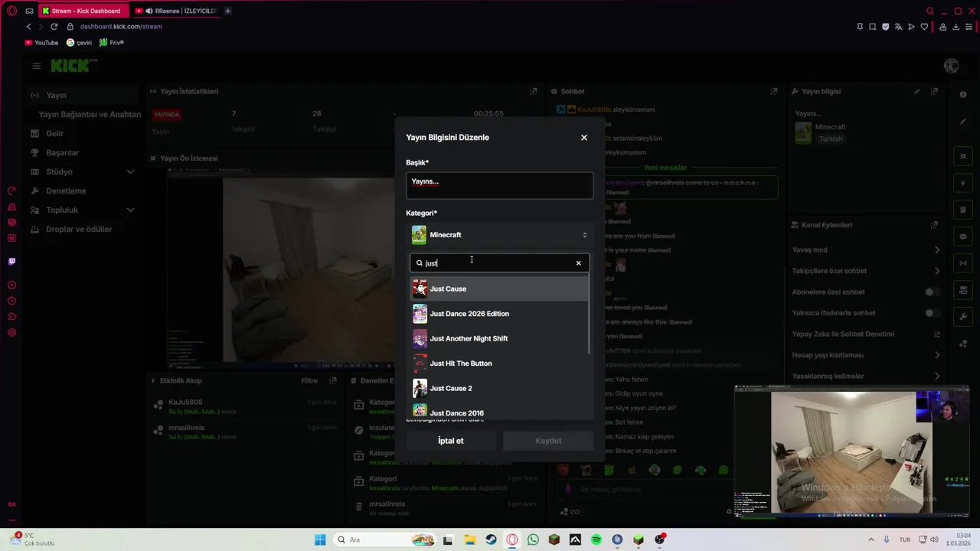Click the pencil icon in right sidebar
Image resolution: width=980 pixels, height=551 pixels.
click(963, 122)
